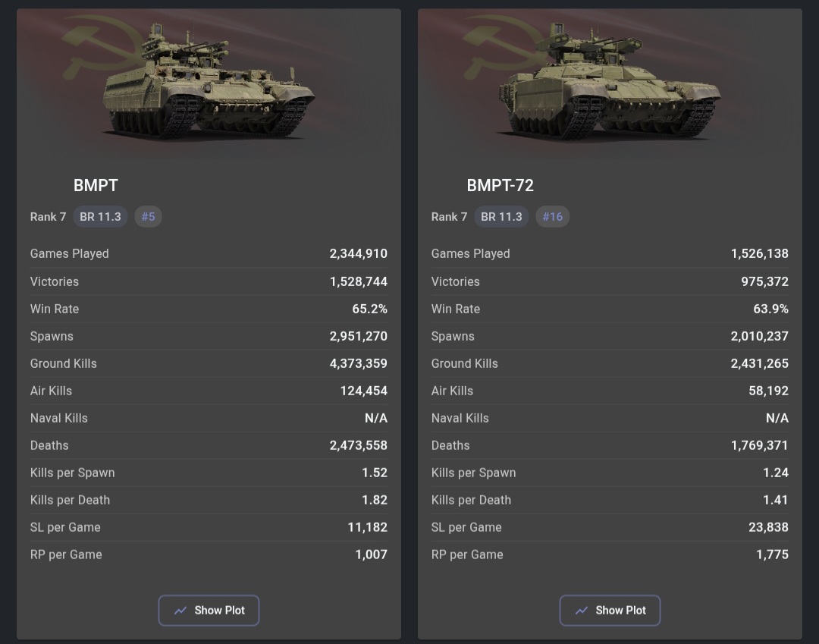
Task: Select the Games Played row for BMPT-72
Action: (x=610, y=253)
